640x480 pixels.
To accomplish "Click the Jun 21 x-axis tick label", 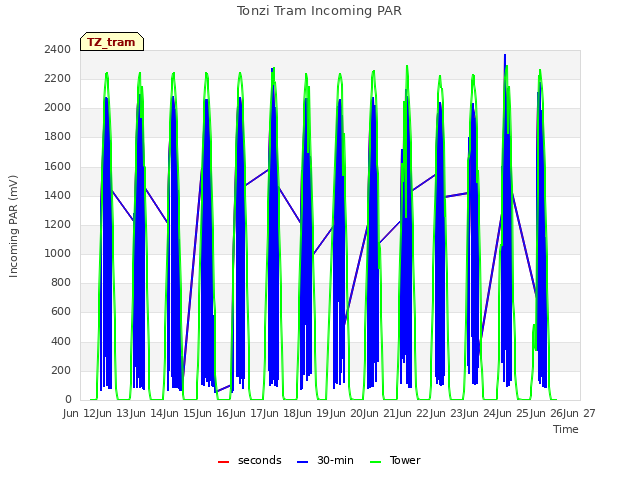I will coord(381,413).
